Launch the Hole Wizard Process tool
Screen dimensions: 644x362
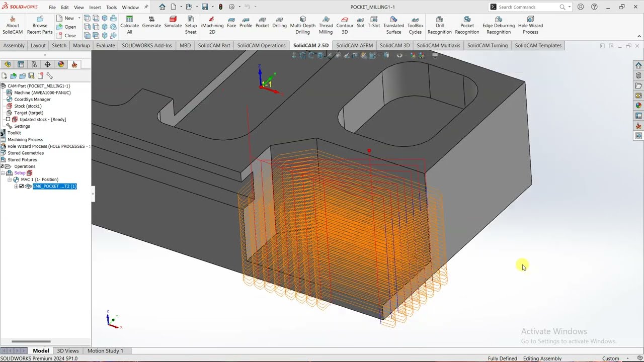tap(530, 25)
